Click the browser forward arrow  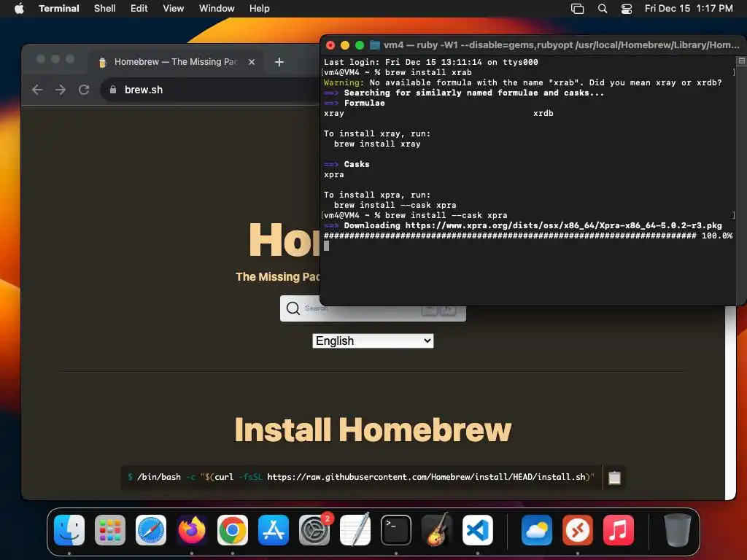point(61,90)
